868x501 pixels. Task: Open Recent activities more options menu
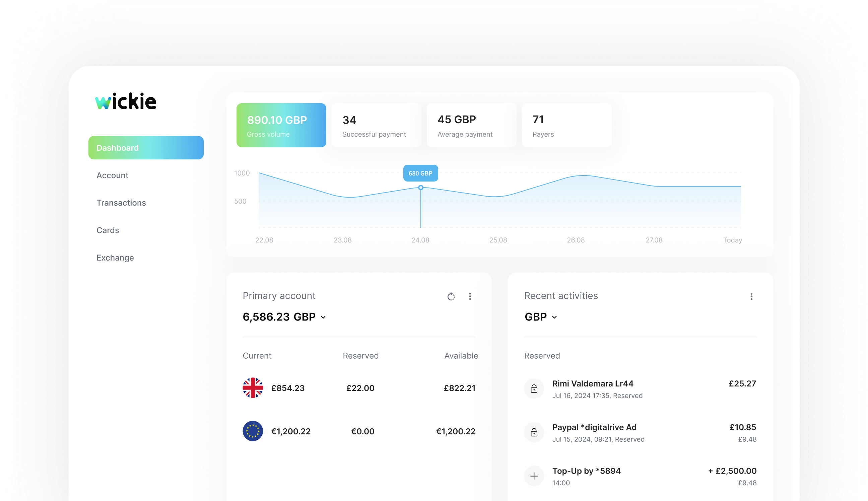[751, 296]
